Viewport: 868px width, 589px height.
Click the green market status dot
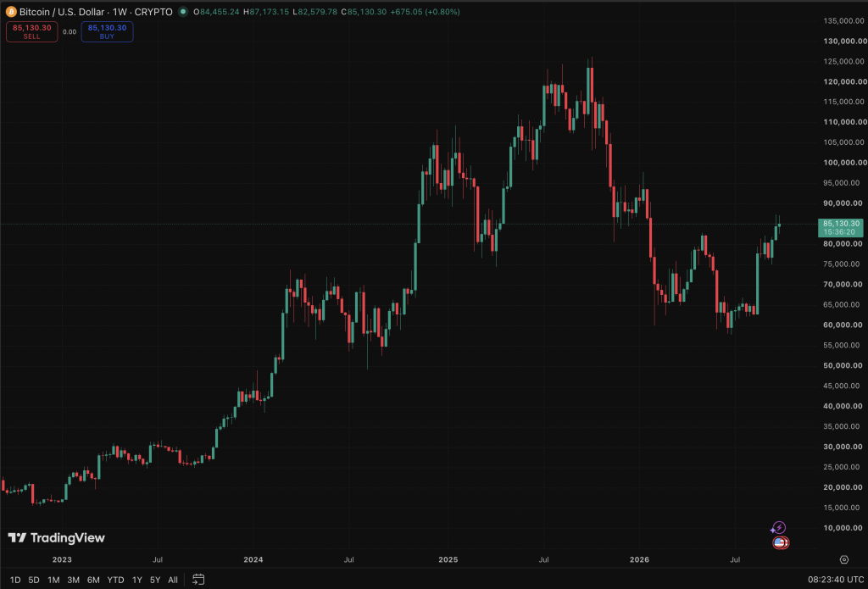(x=183, y=12)
